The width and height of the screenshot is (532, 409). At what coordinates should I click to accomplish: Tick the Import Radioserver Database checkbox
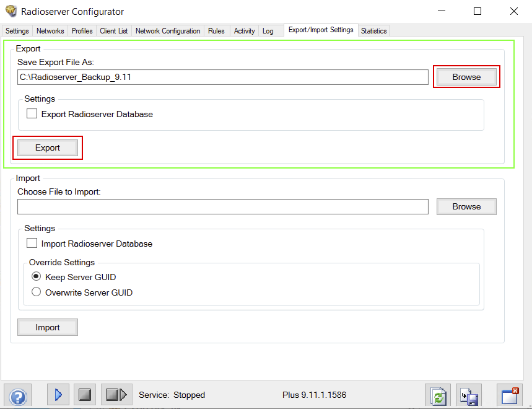click(x=32, y=244)
